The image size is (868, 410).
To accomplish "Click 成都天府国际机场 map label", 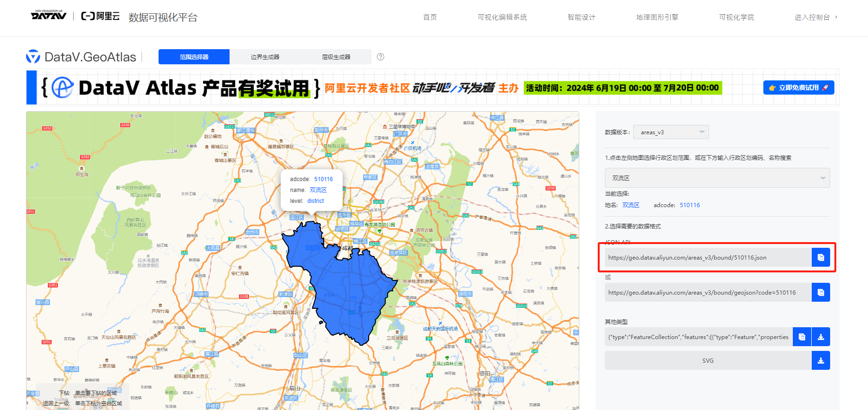I will pyautogui.click(x=440, y=329).
